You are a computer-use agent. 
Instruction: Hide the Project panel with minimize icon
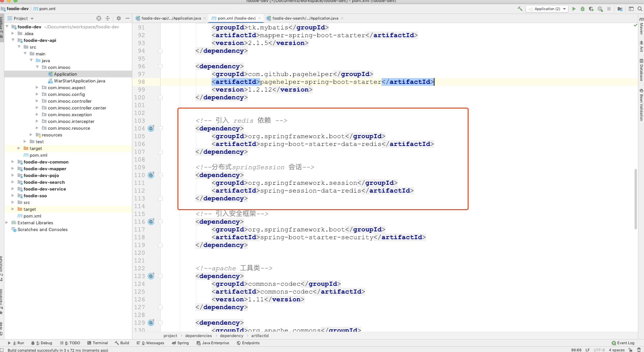(x=128, y=18)
